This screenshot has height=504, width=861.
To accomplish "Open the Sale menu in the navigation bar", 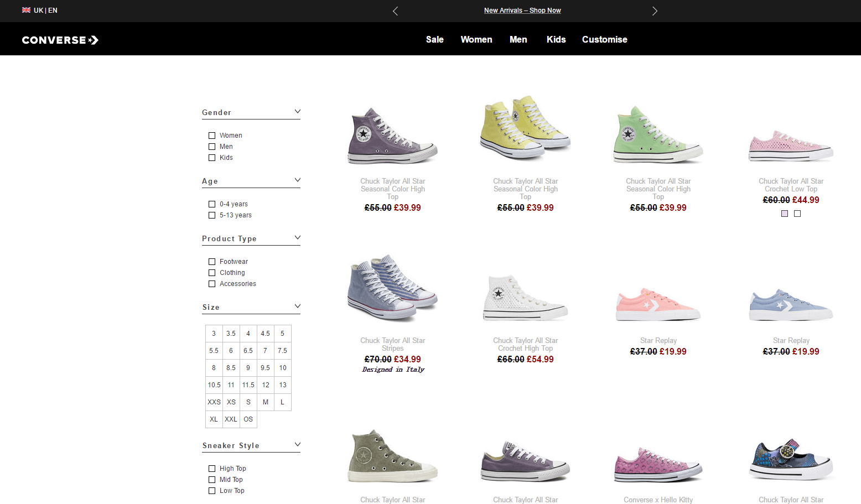I will coord(435,39).
